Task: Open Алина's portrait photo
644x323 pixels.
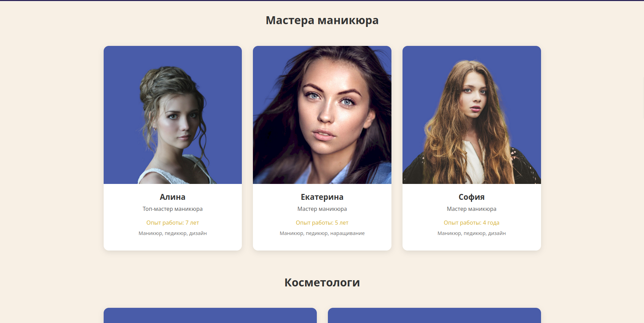Action: point(173,115)
